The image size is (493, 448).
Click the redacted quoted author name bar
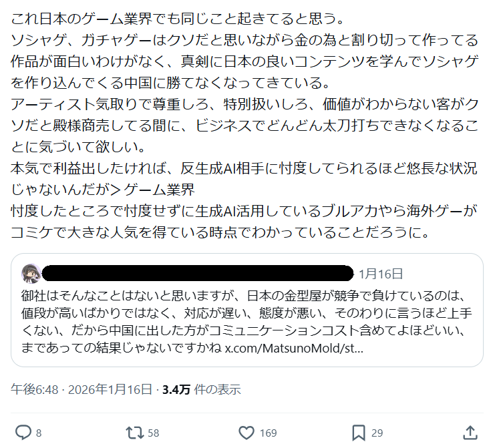197,273
